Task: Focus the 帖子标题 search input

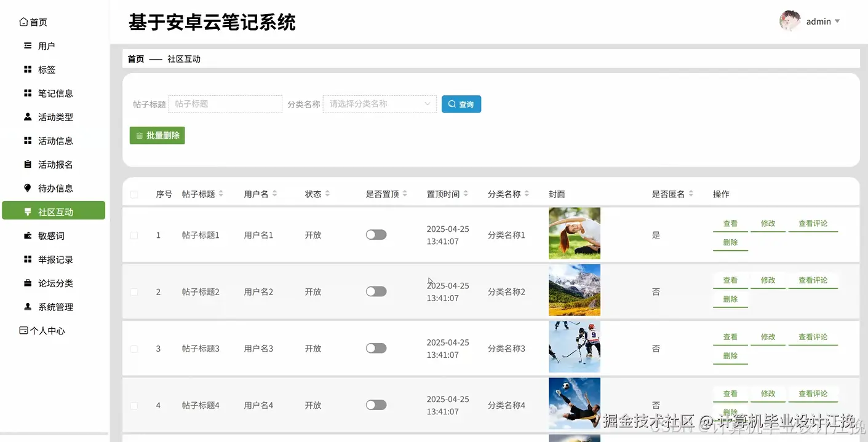Action: (x=225, y=104)
